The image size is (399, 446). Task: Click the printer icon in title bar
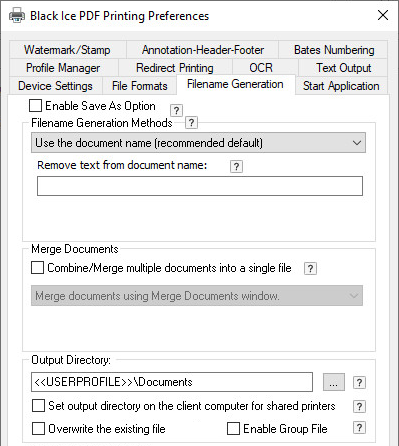[x=17, y=15]
